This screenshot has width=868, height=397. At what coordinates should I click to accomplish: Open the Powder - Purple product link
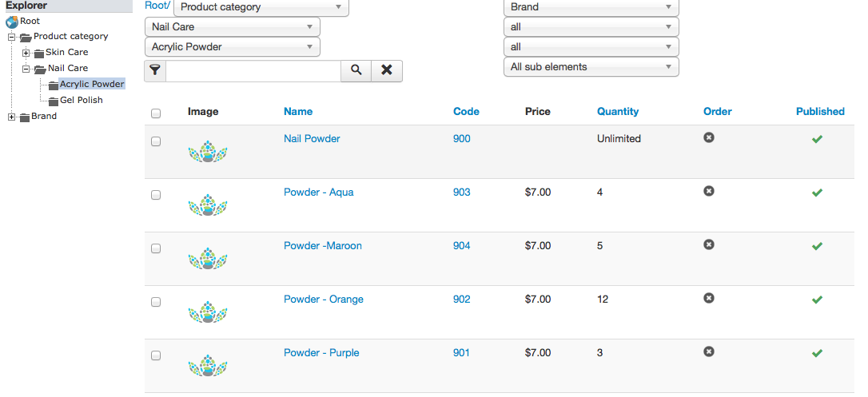coord(321,353)
